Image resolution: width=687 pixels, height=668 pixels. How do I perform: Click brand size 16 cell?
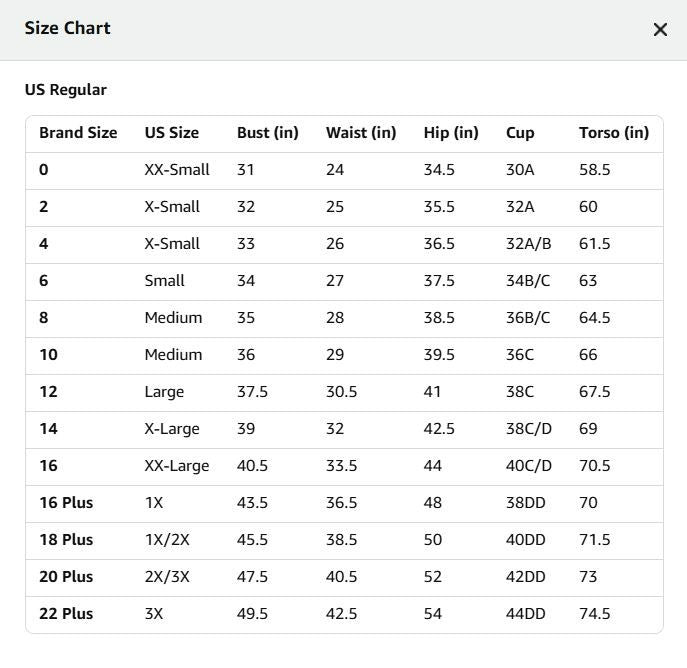[48, 466]
